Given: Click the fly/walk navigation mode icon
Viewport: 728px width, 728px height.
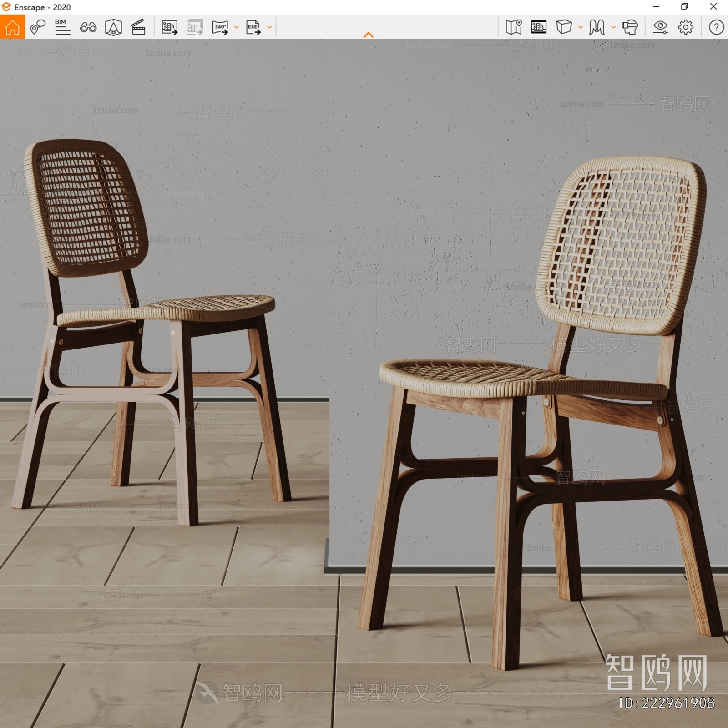Looking at the screenshot, I should (597, 27).
